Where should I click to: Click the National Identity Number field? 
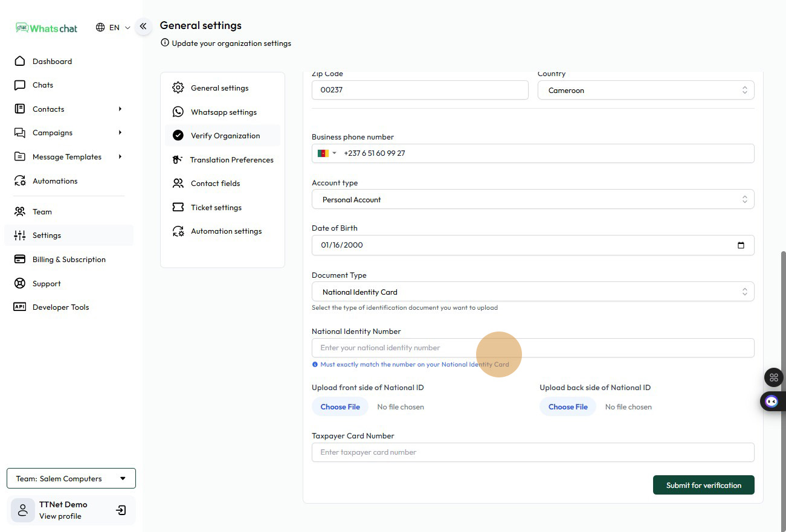(x=532, y=348)
